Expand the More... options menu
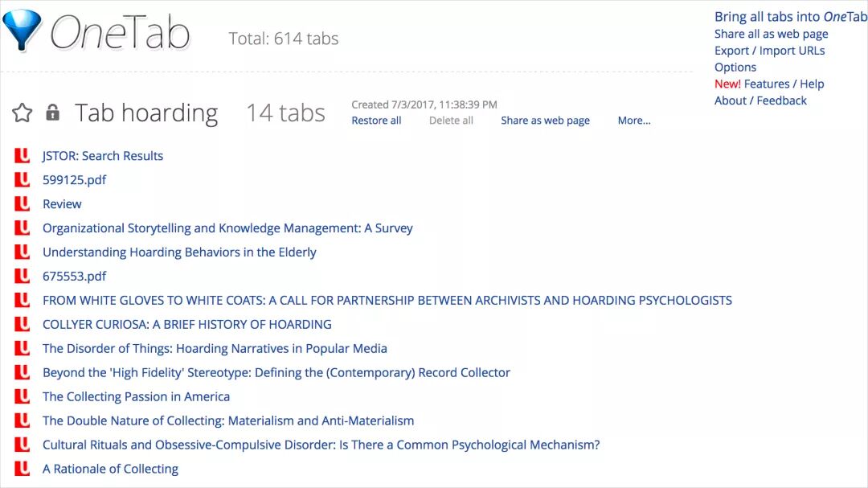Viewport: 868px width, 488px height. (x=634, y=121)
